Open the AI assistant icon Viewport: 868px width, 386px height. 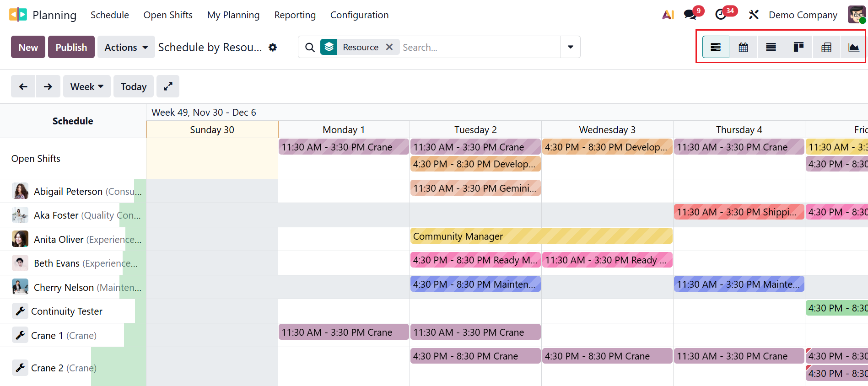click(668, 15)
